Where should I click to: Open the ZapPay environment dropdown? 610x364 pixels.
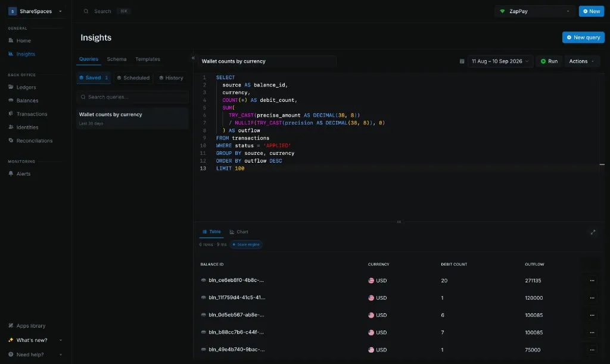535,11
